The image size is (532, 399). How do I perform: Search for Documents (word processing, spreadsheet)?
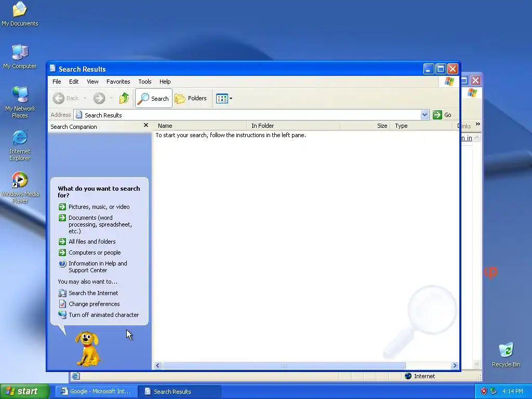(96, 224)
